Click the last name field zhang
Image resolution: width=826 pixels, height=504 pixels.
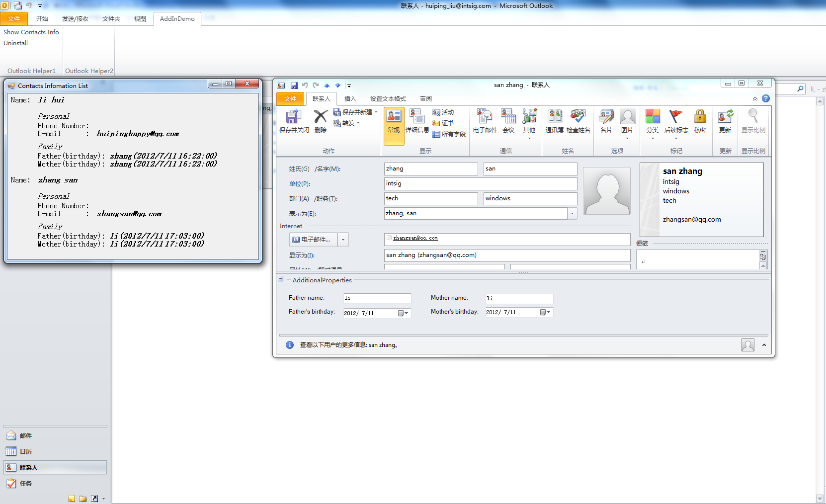431,169
